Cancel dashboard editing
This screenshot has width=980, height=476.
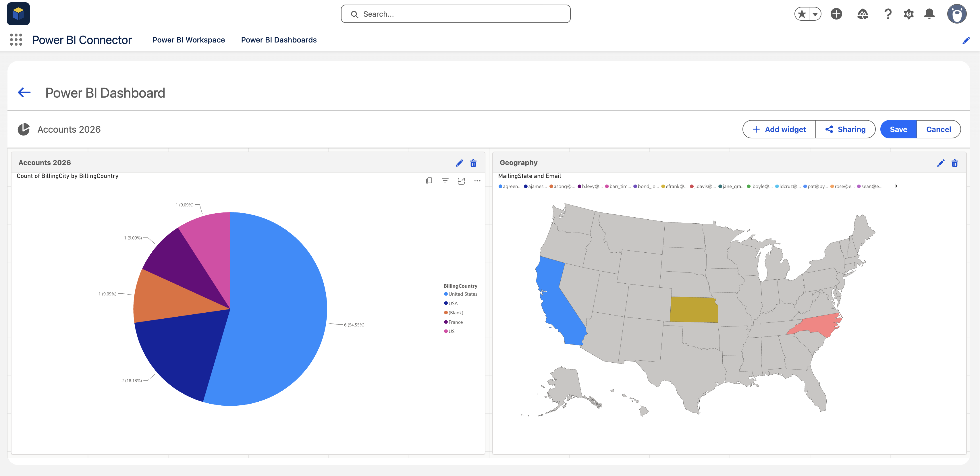(939, 129)
